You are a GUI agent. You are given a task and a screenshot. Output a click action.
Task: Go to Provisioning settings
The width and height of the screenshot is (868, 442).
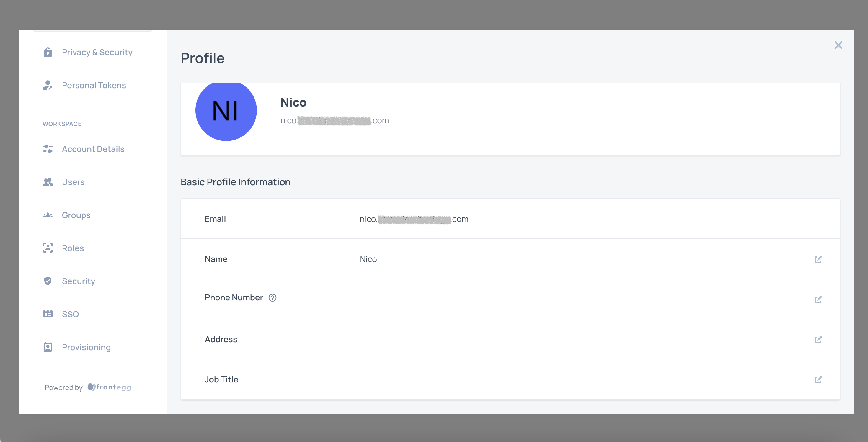tap(86, 347)
